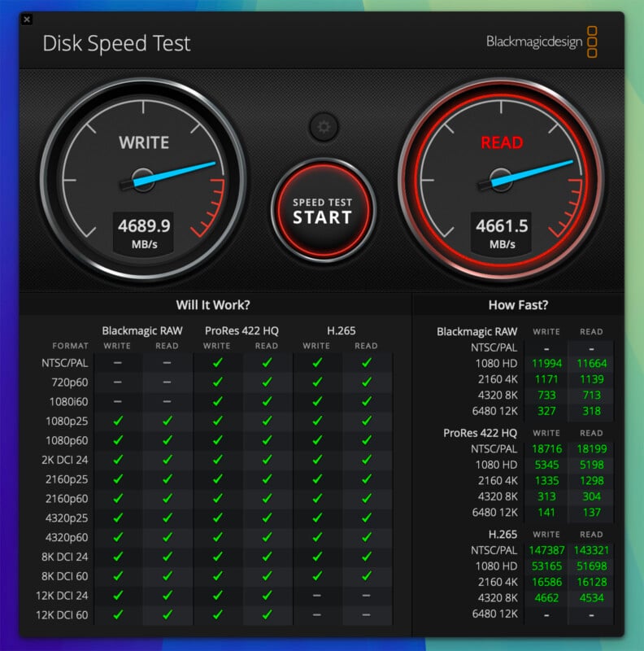Image resolution: width=644 pixels, height=651 pixels.
Task: Open the gear settings icon
Action: [324, 127]
